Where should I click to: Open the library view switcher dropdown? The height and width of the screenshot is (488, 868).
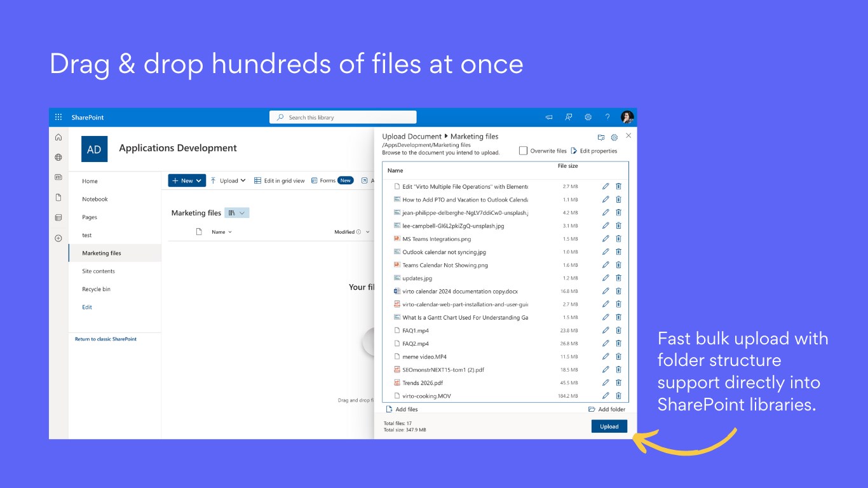237,213
